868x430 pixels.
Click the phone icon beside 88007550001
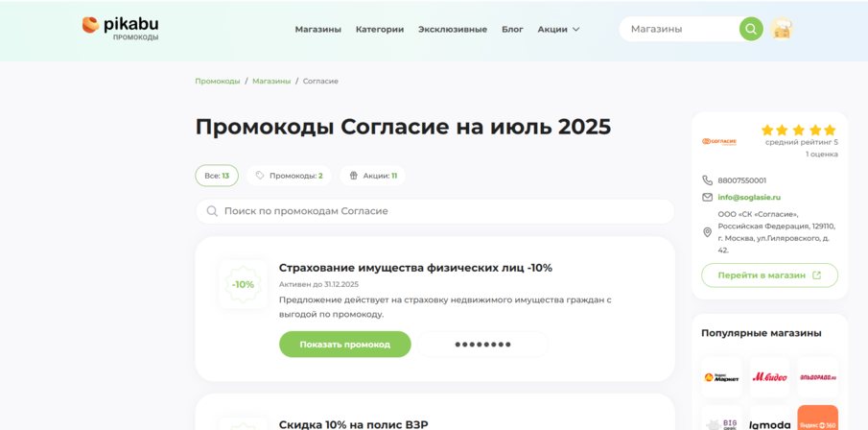coord(707,180)
